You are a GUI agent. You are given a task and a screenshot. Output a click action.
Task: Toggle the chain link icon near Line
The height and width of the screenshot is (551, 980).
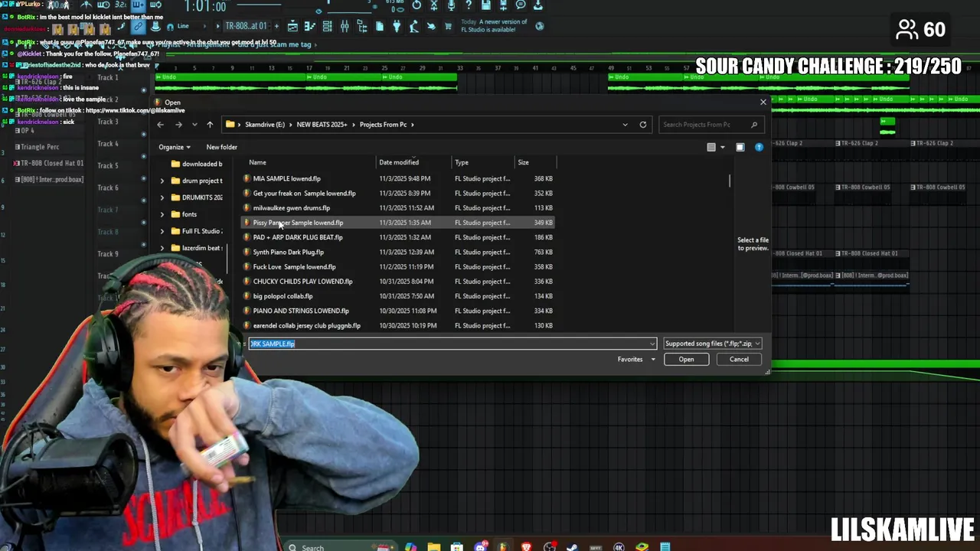(x=138, y=26)
